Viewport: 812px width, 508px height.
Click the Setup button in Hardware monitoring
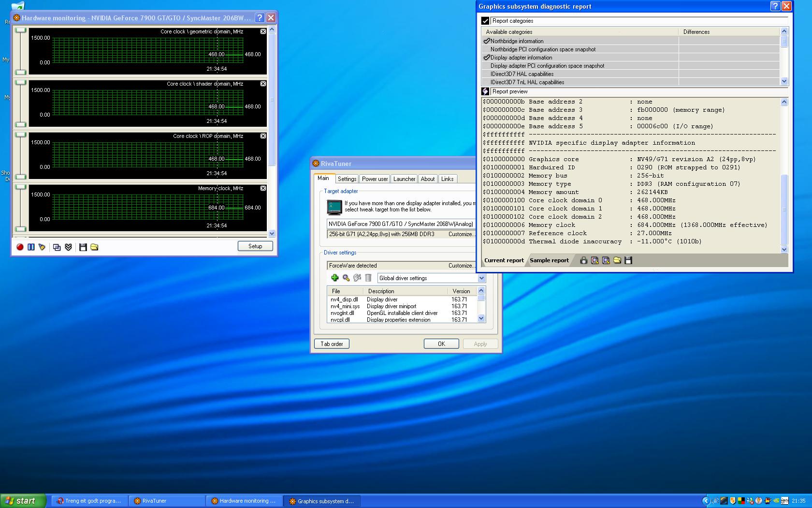[x=255, y=246]
